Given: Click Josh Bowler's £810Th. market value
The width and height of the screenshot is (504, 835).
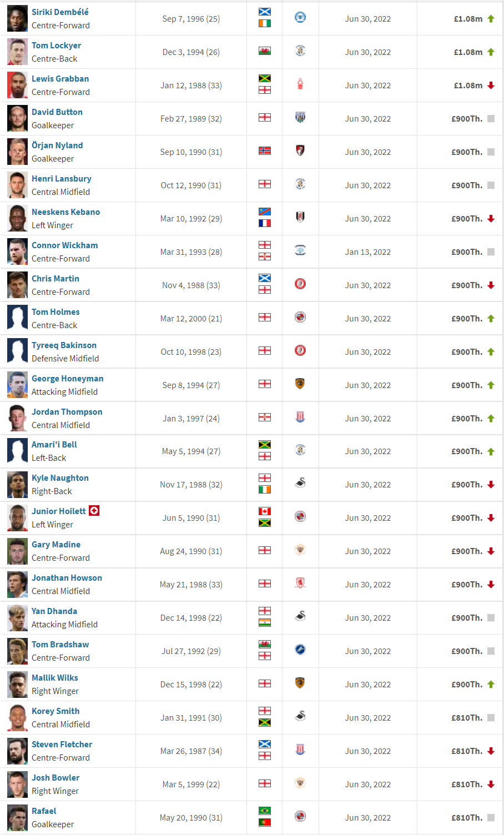Looking at the screenshot, I should (x=467, y=784).
